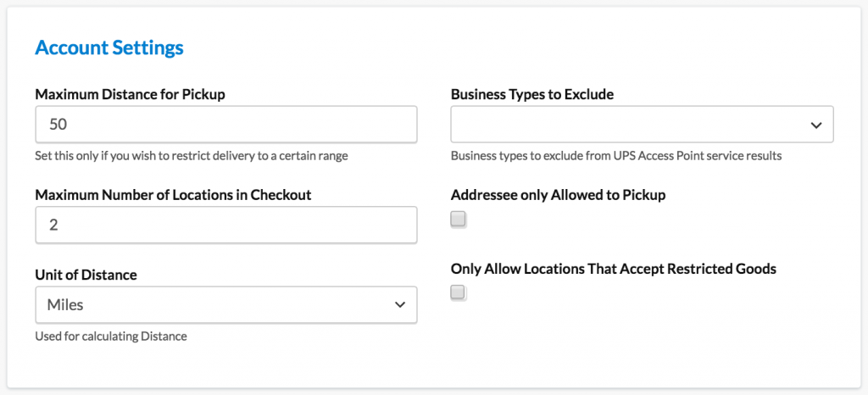This screenshot has width=868, height=395.
Task: Click the 'Unit of Distance' label text
Action: (x=86, y=275)
